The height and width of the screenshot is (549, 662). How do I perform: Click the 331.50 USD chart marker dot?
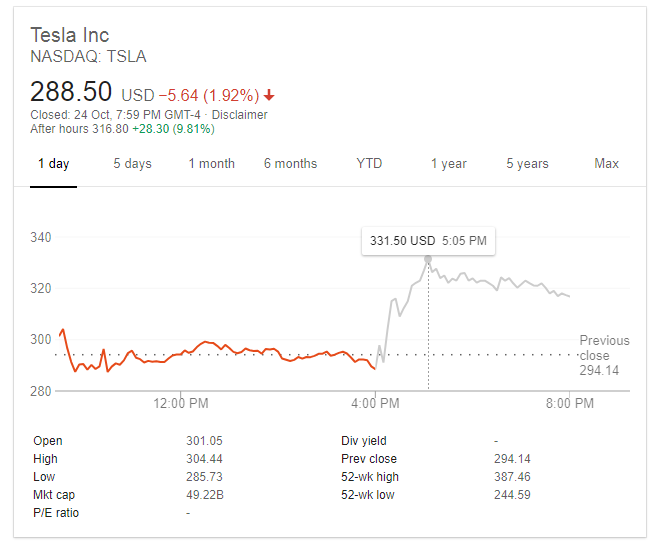[x=428, y=259]
